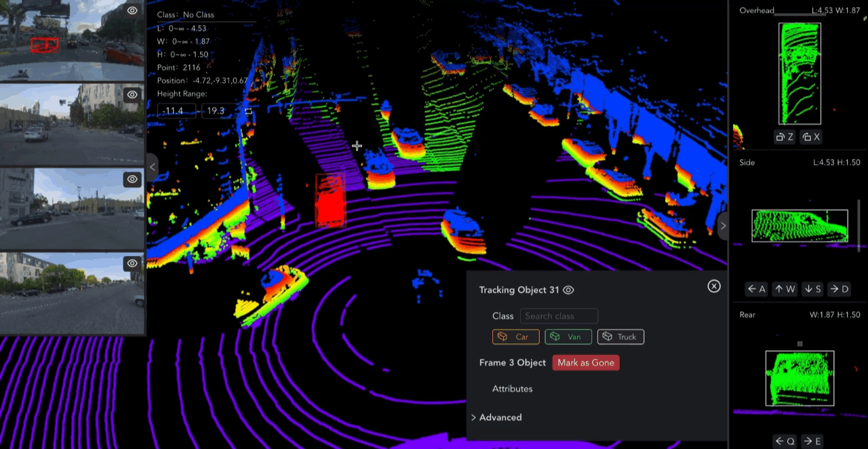
Task: Open the second camera image with white car
Action: click(73, 125)
